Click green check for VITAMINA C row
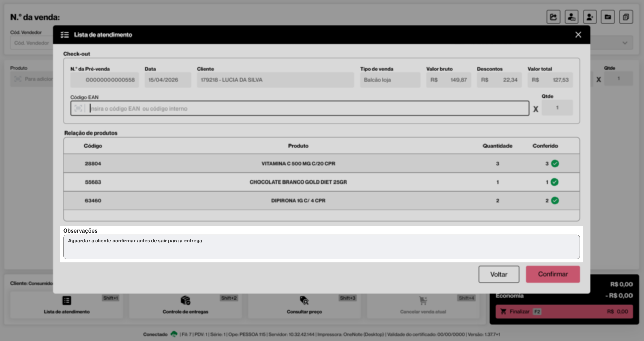Screen dimensions: 644x341 [555, 164]
